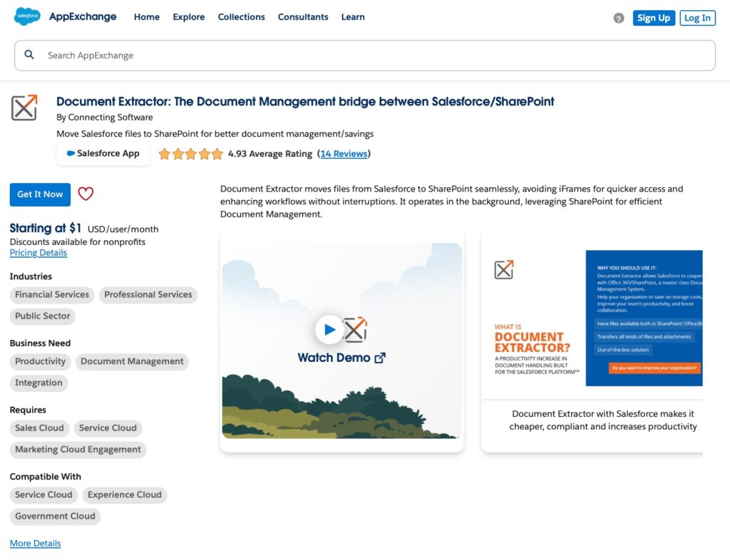Viewport: 730px width, 560px height.
Task: Select Service Cloud under Requires
Action: [108, 428]
